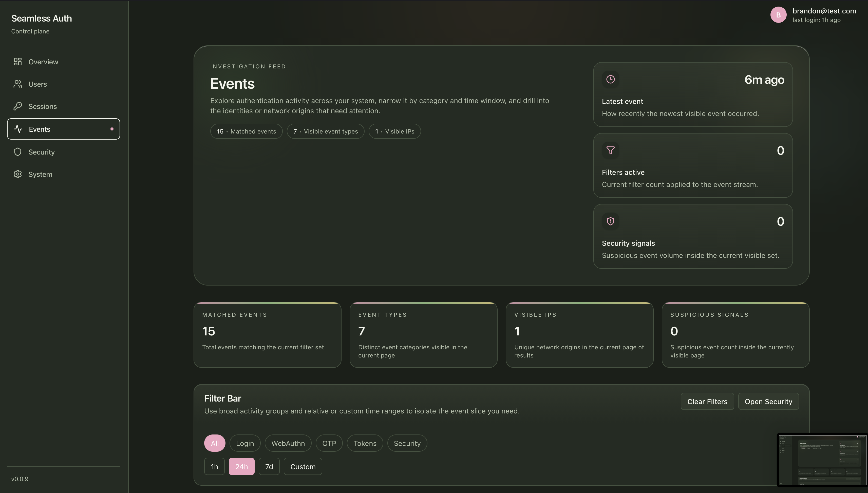Click the Matched Events stat card
This screenshot has height=493, width=868.
point(268,335)
